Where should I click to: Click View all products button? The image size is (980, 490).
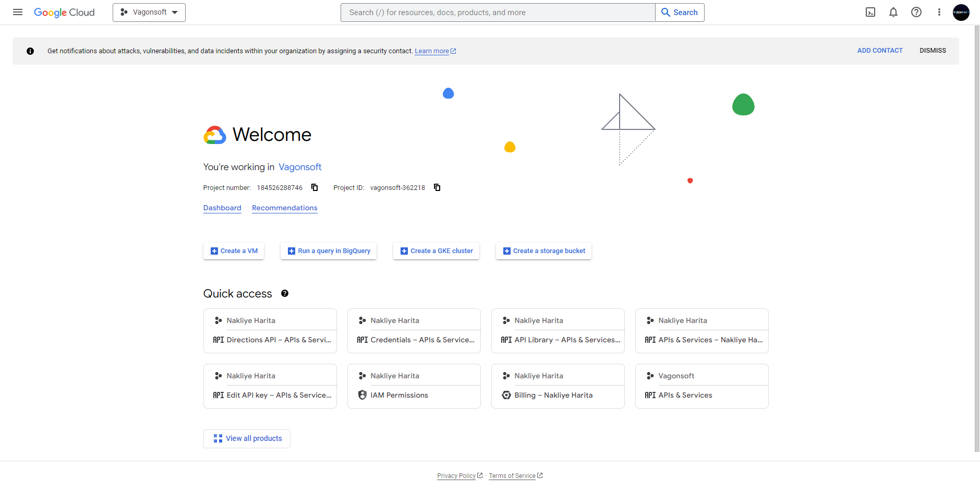pyautogui.click(x=247, y=439)
